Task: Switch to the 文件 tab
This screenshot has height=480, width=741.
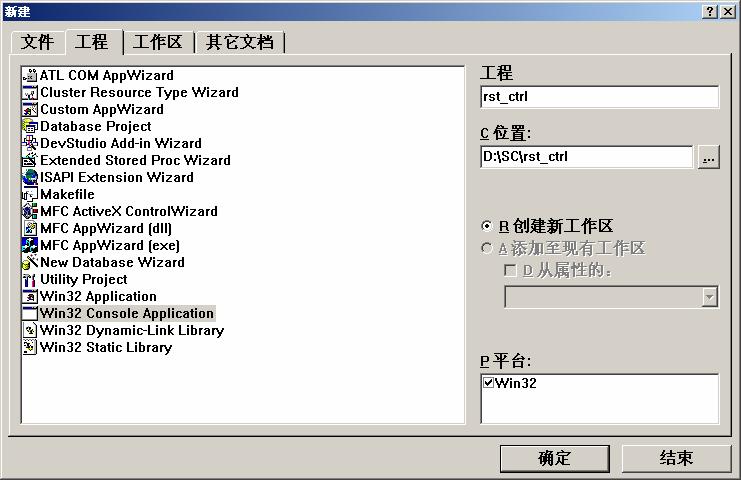Action: click(x=37, y=42)
